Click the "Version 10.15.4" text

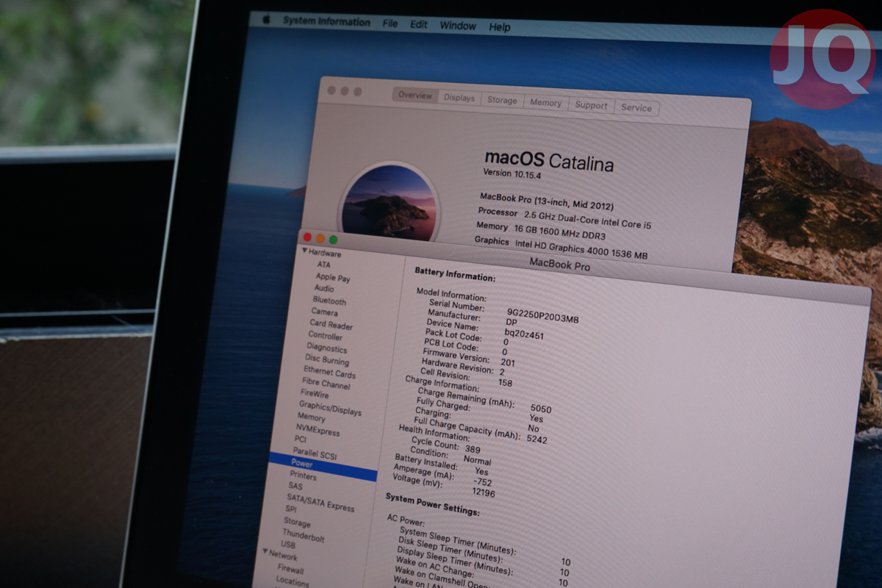click(514, 176)
